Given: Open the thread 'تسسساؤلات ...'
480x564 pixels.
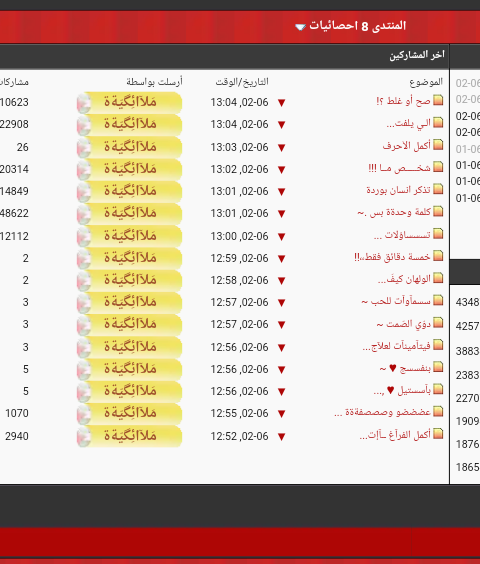Looking at the screenshot, I should [x=402, y=235].
